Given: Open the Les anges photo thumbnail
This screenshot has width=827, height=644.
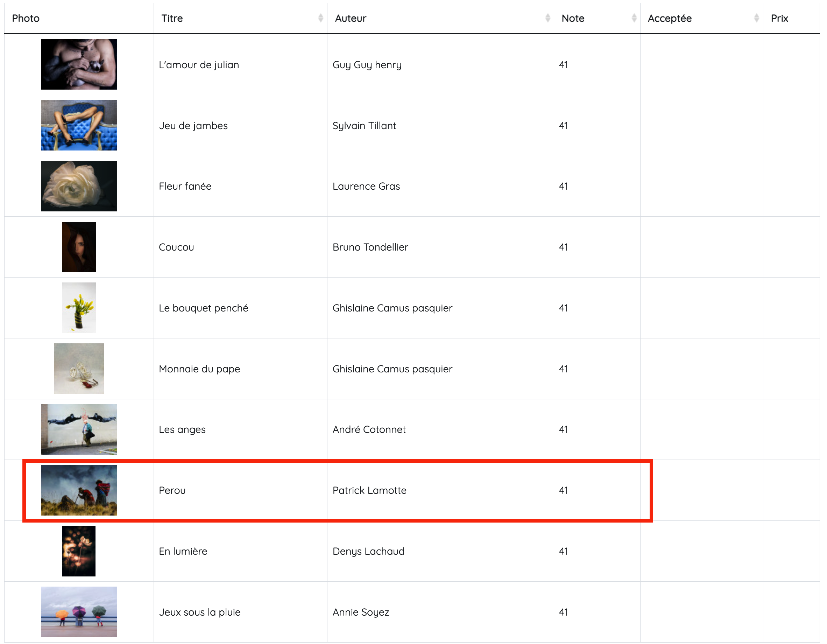Looking at the screenshot, I should tap(79, 429).
